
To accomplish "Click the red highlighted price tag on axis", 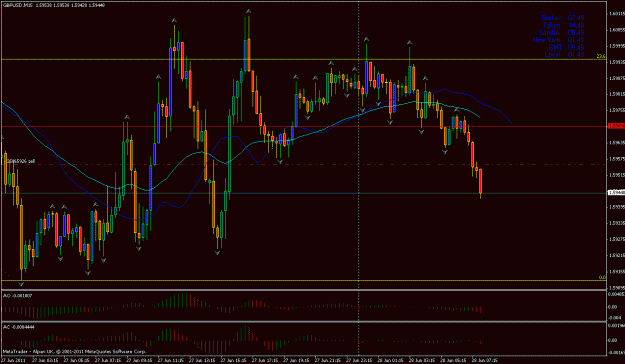I will (x=616, y=126).
